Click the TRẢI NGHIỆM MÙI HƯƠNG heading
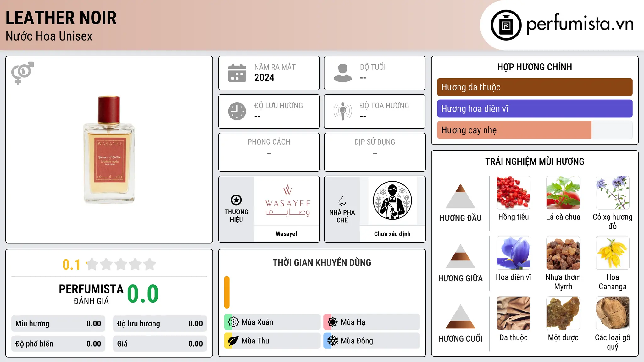Screen dimensions: 644x362 pyautogui.click(x=535, y=162)
